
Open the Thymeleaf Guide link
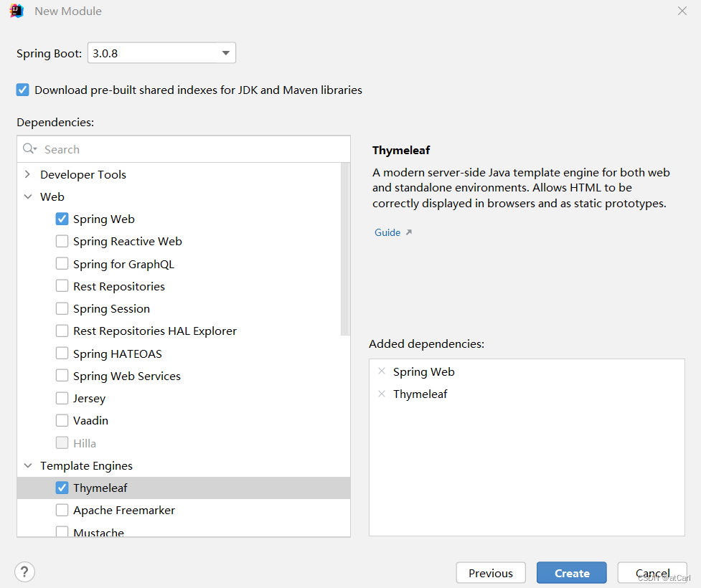point(387,232)
